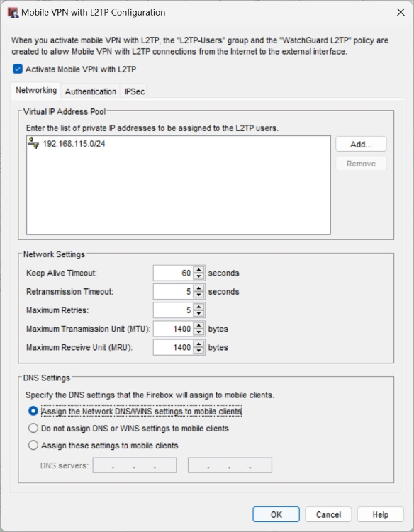414x532 pixels.
Task: Click the WatchGuard app icon in title bar
Action: coord(13,13)
